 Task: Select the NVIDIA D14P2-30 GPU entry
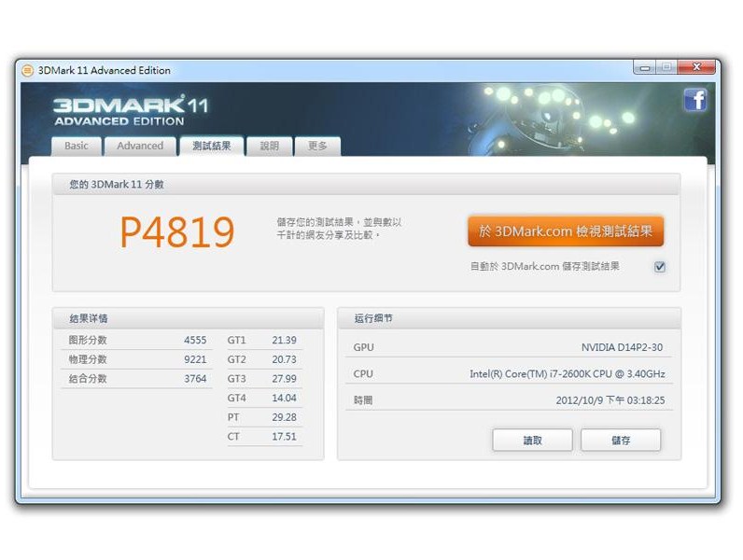pyautogui.click(x=622, y=347)
